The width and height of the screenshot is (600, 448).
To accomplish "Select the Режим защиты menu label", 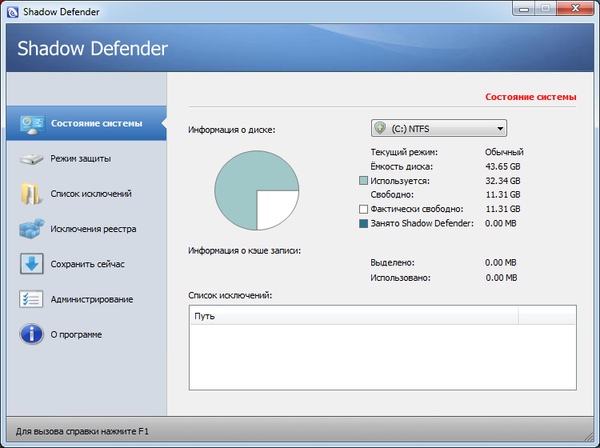I will tap(80, 159).
